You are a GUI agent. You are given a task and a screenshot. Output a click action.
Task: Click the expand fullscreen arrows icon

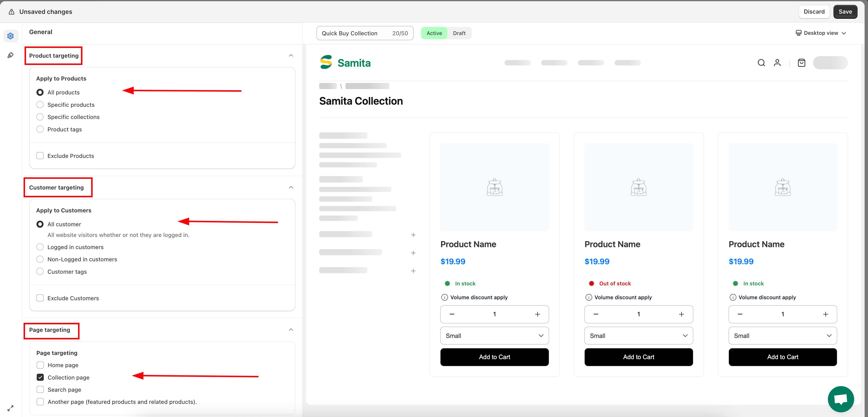10,408
